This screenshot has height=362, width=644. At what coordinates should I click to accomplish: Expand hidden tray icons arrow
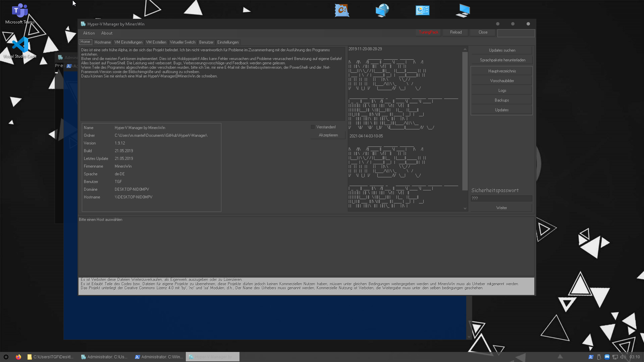(560, 357)
